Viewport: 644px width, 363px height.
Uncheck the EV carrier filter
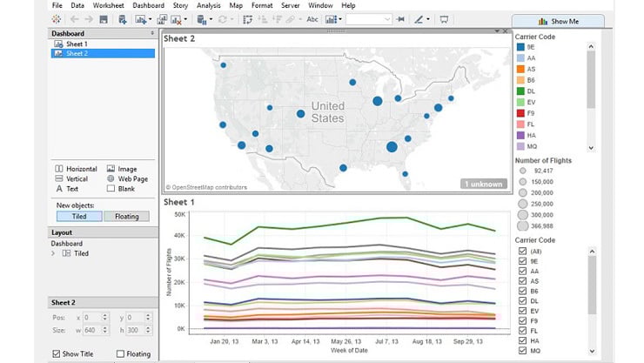click(x=522, y=311)
